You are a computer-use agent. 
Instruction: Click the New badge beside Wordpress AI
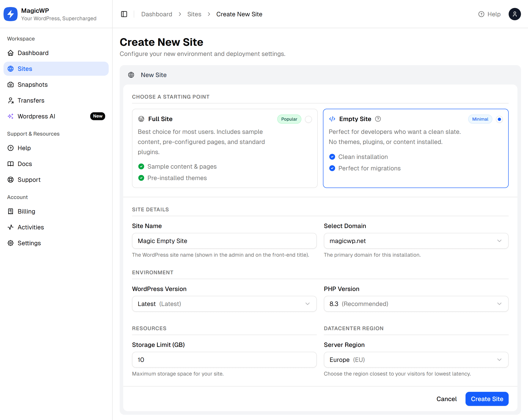point(98,116)
